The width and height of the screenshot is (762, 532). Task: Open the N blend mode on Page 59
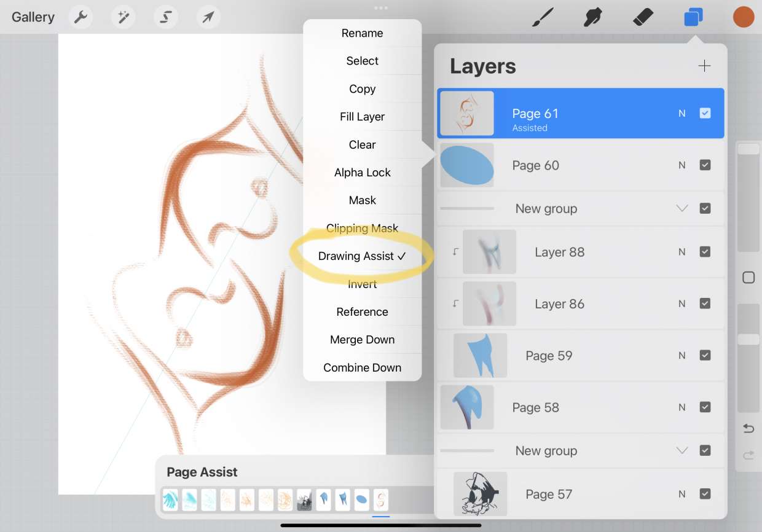(681, 355)
